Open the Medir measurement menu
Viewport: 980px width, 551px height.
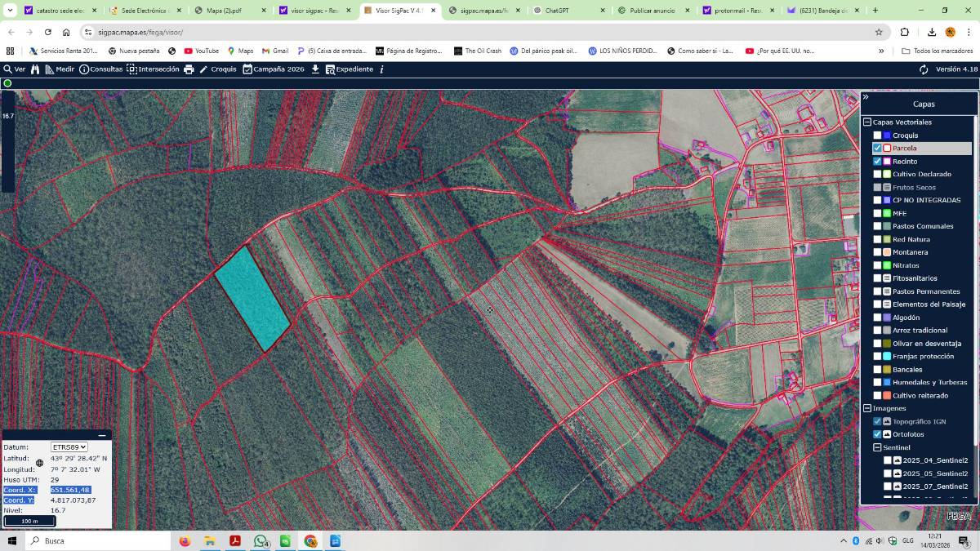coord(60,69)
